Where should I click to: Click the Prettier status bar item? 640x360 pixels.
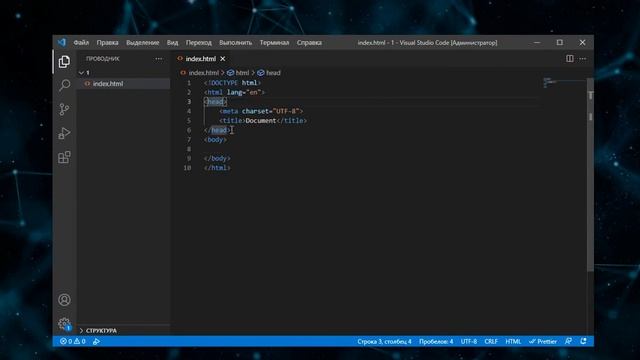click(x=543, y=341)
